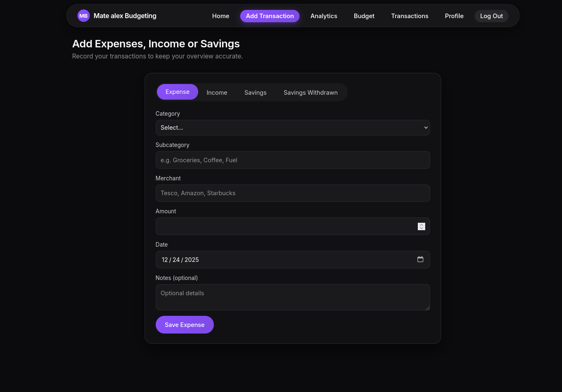The height and width of the screenshot is (392, 562).
Task: Click the MB avatar logo
Action: pyautogui.click(x=83, y=16)
